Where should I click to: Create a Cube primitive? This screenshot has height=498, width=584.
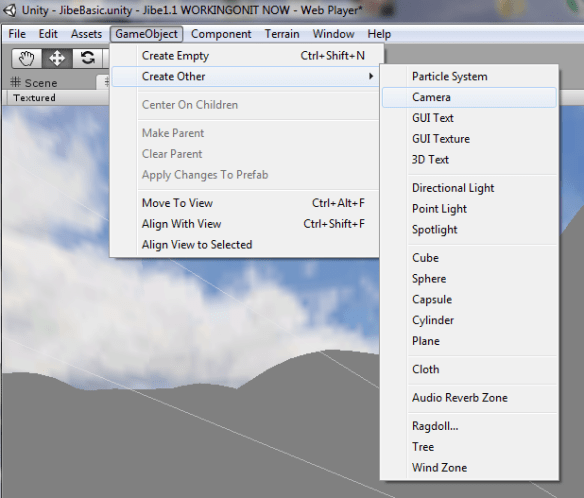coord(469,258)
